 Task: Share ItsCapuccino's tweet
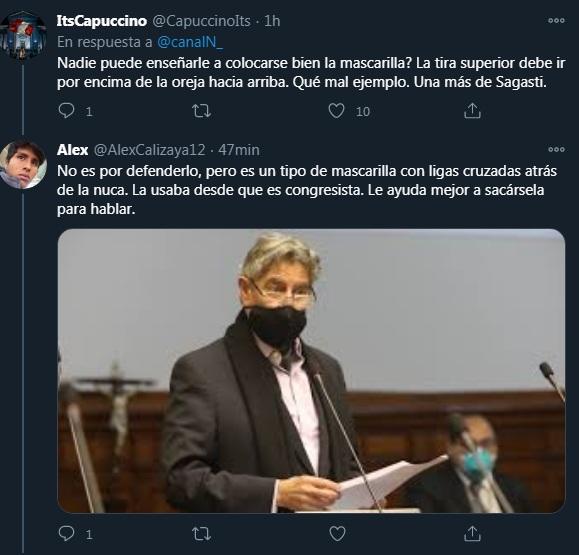point(472,111)
